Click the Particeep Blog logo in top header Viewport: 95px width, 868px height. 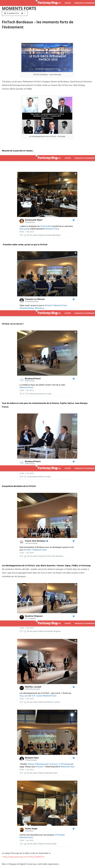pyautogui.click(x=47, y=3)
